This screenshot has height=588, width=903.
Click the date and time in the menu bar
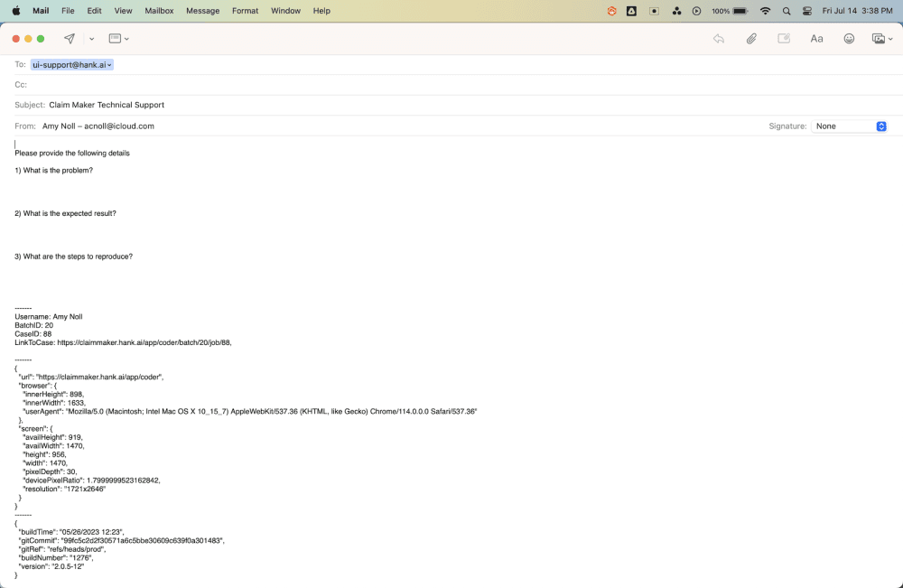858,10
